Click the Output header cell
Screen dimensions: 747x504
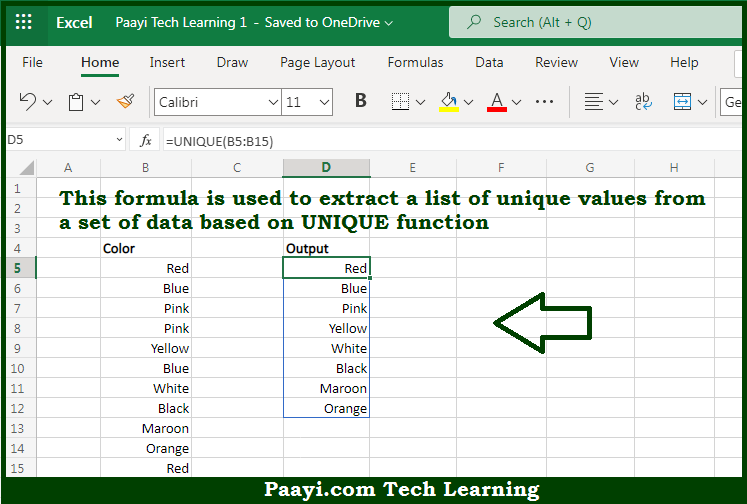(326, 248)
